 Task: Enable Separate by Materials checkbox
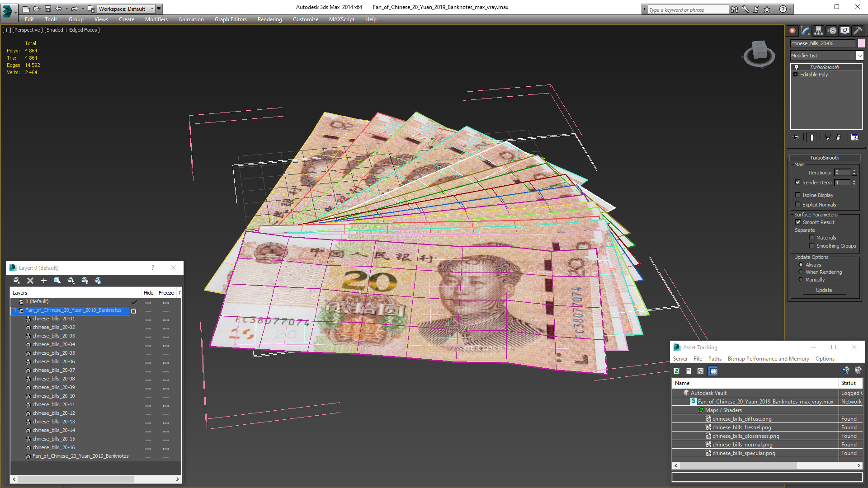pyautogui.click(x=811, y=238)
